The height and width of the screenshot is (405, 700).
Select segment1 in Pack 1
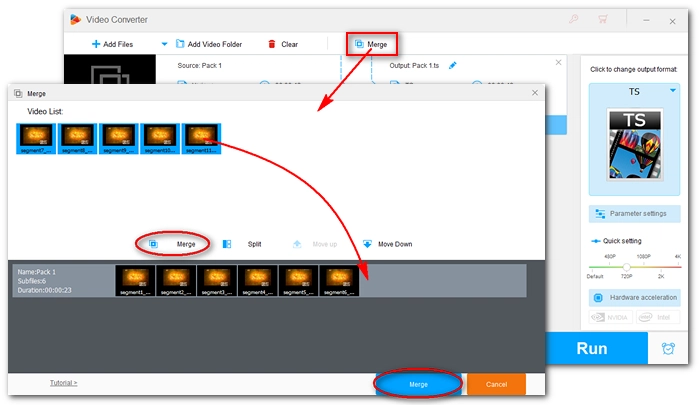coord(135,280)
